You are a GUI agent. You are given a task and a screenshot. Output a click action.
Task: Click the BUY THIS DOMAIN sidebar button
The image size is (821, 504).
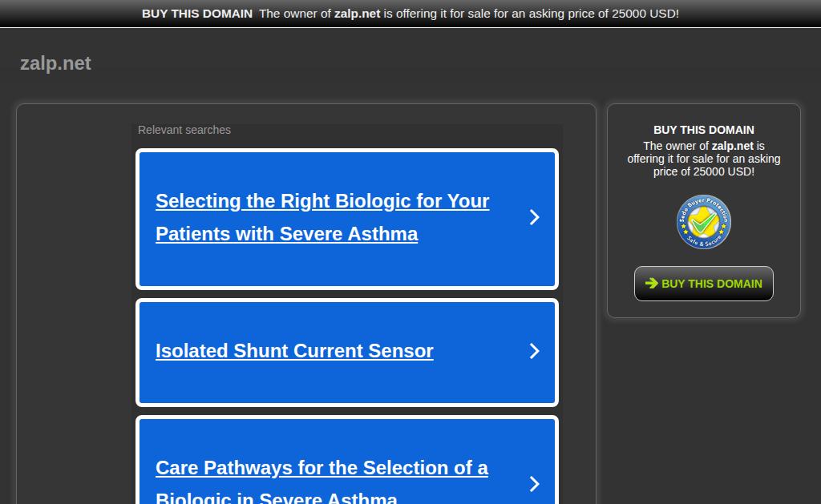pyautogui.click(x=704, y=284)
